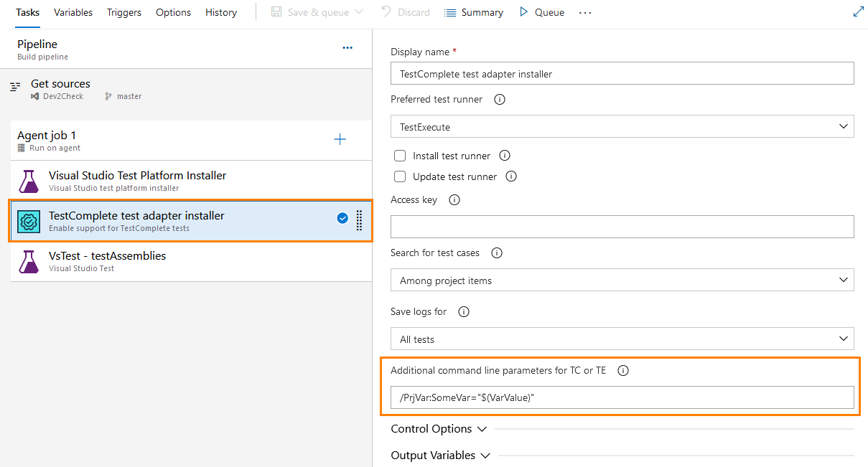Switch to the Variables tab
The height and width of the screenshot is (467, 868).
click(x=73, y=12)
